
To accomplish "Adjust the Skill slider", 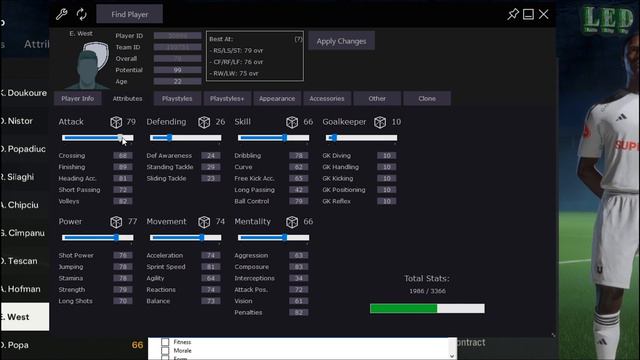I will coord(273,138).
